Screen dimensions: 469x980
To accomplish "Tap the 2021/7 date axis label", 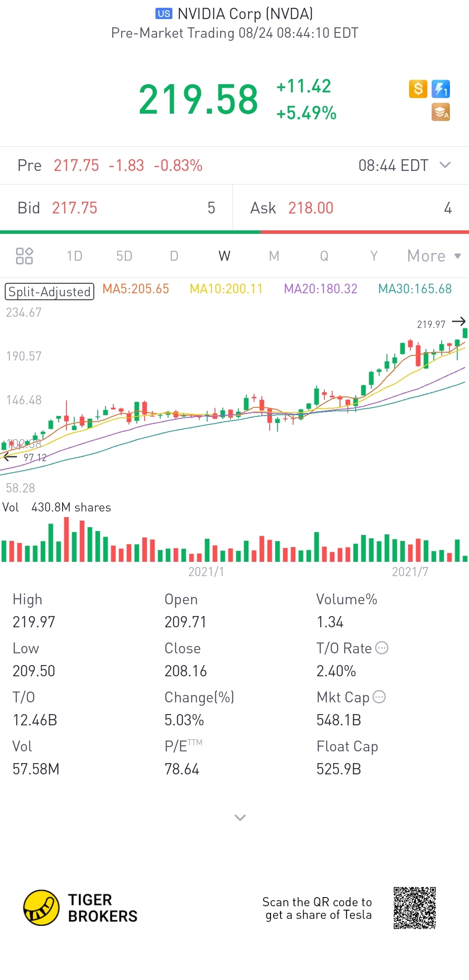I will [410, 572].
